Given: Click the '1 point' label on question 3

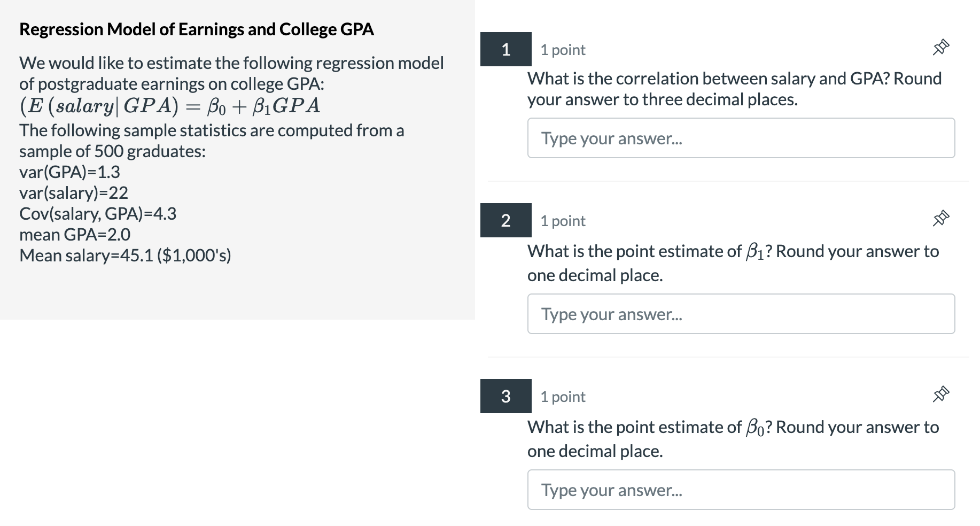Looking at the screenshot, I should click(x=562, y=397).
